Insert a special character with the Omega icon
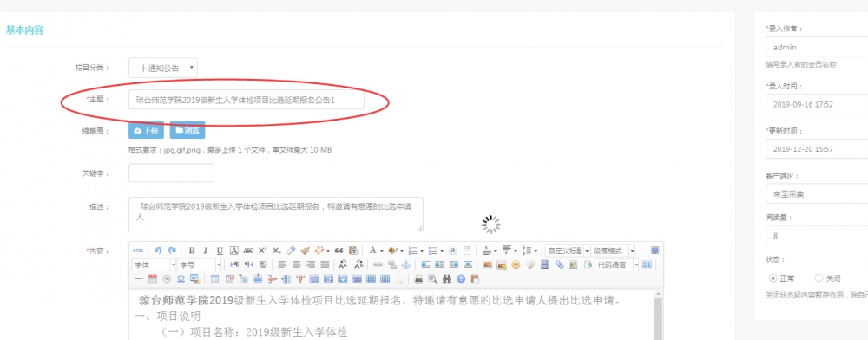 point(181,278)
